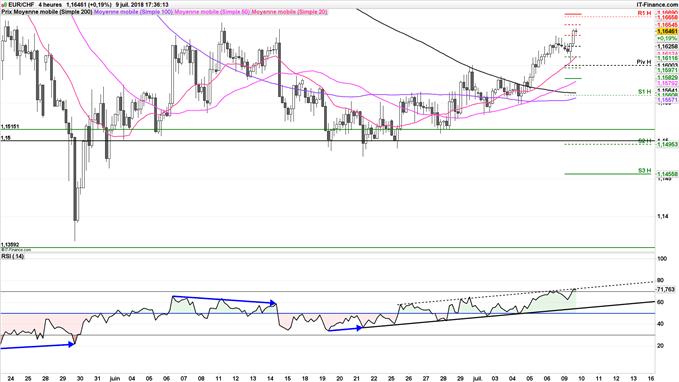679x382 pixels.
Task: Click the RSI scale value 80
Action: [x=660, y=280]
